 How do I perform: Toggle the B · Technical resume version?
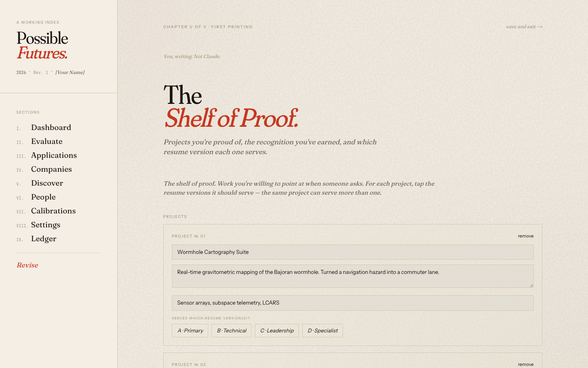pos(232,330)
